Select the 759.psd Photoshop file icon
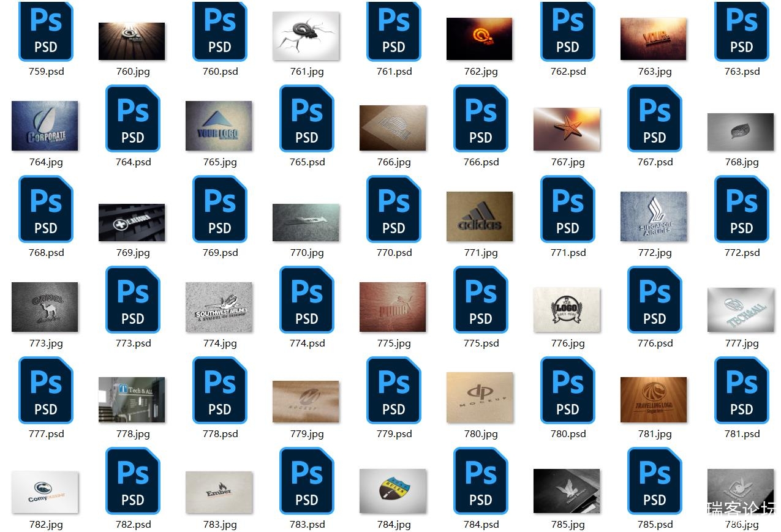This screenshot has height=532, width=781. (46, 31)
